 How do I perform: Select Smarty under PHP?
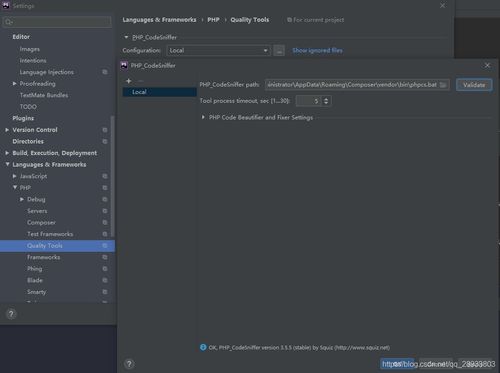point(37,292)
